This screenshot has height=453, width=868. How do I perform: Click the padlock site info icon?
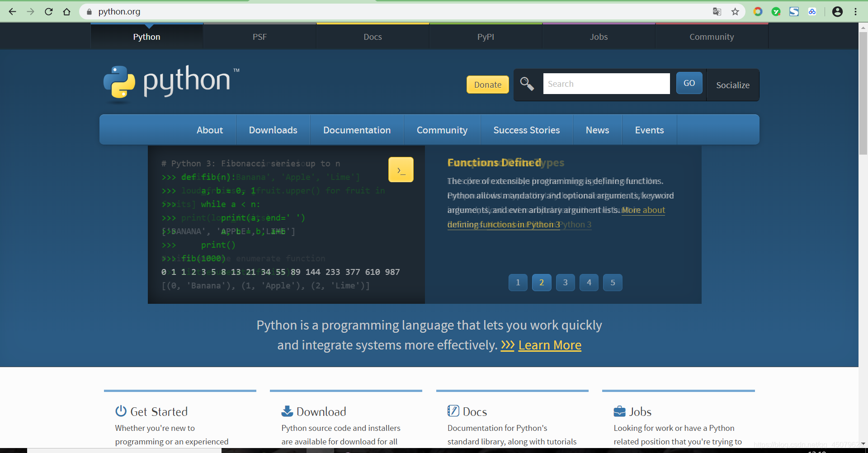pyautogui.click(x=89, y=12)
